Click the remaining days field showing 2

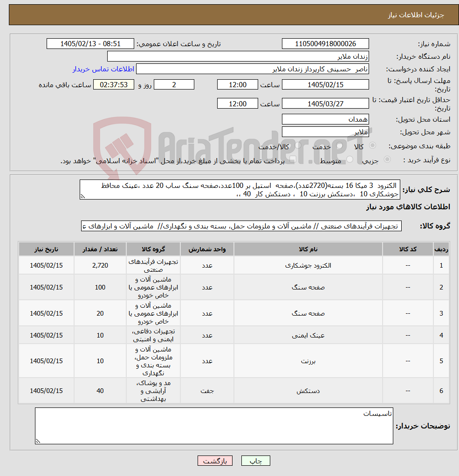click(x=174, y=85)
